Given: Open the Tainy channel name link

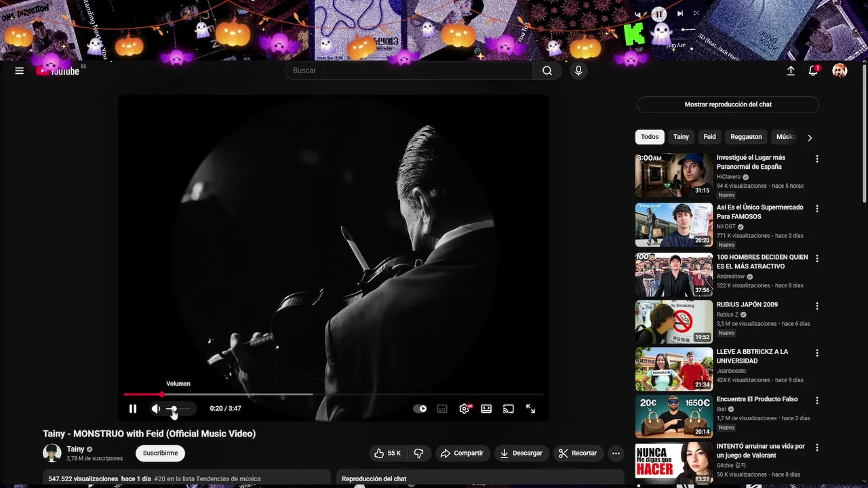Looking at the screenshot, I should pyautogui.click(x=75, y=449).
